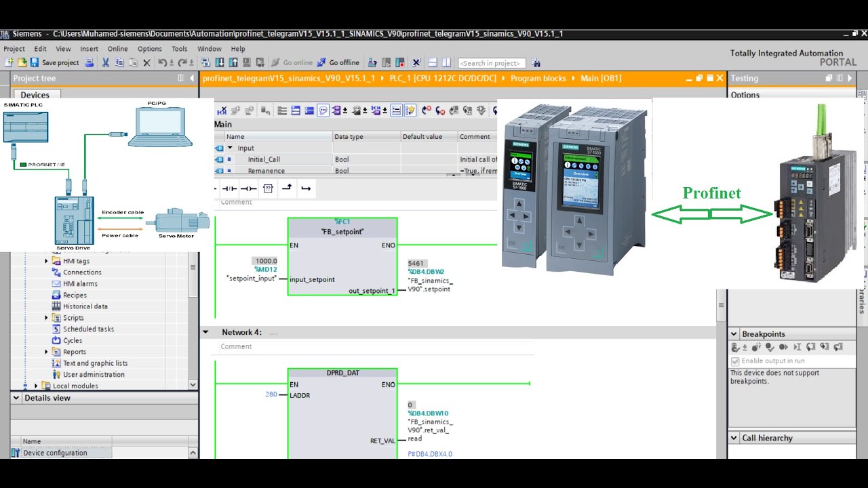Click the Open all networks icon
The height and width of the screenshot is (488, 868).
(296, 110)
